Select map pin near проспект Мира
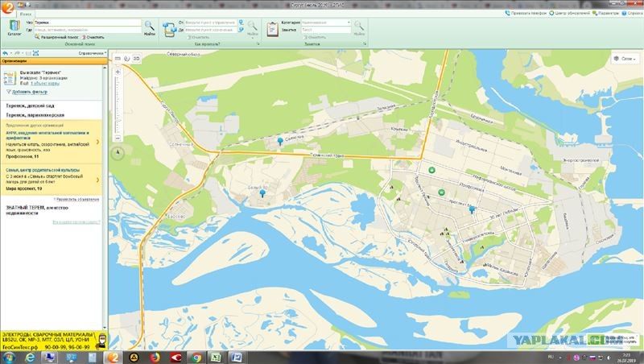The image size is (644, 364). click(473, 210)
